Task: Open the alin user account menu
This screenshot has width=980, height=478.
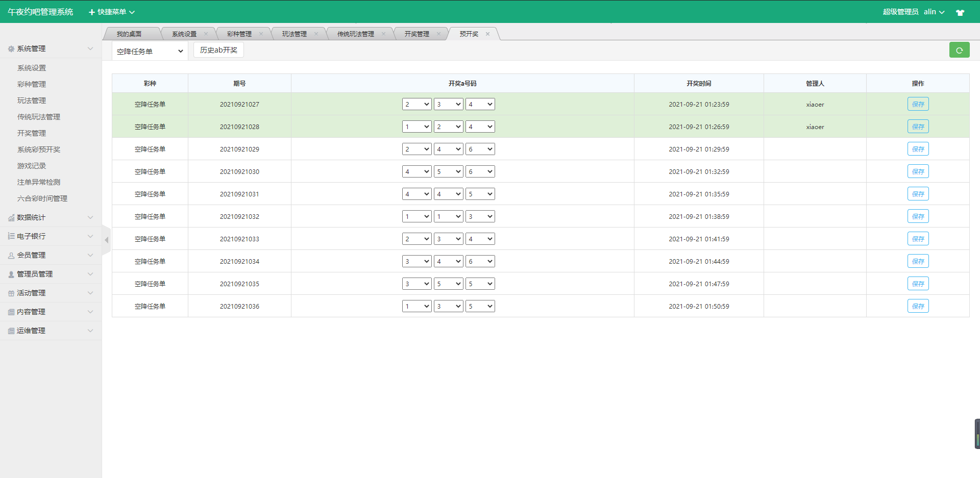Action: point(934,12)
